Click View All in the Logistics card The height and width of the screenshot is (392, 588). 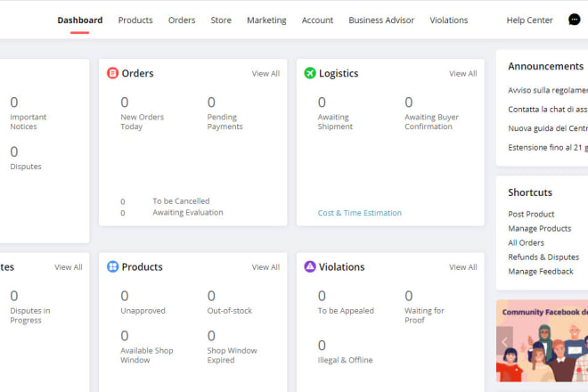tap(463, 74)
